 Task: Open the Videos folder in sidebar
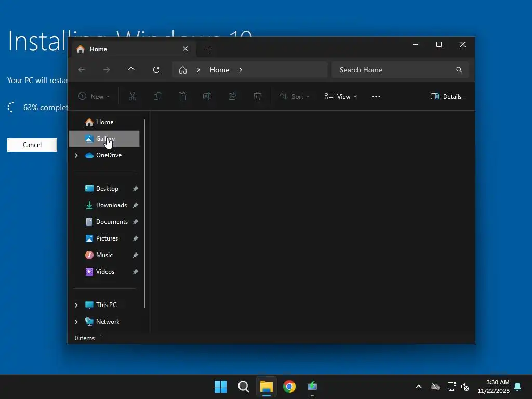(x=105, y=272)
